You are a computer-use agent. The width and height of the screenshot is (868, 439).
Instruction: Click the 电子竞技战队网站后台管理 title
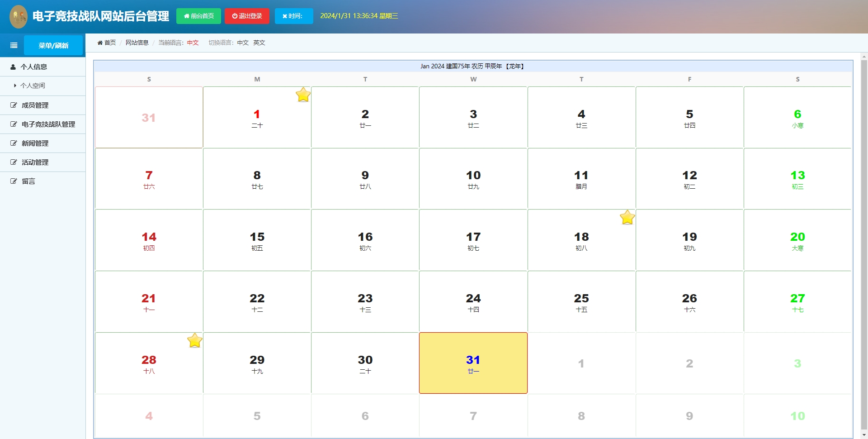pyautogui.click(x=101, y=16)
